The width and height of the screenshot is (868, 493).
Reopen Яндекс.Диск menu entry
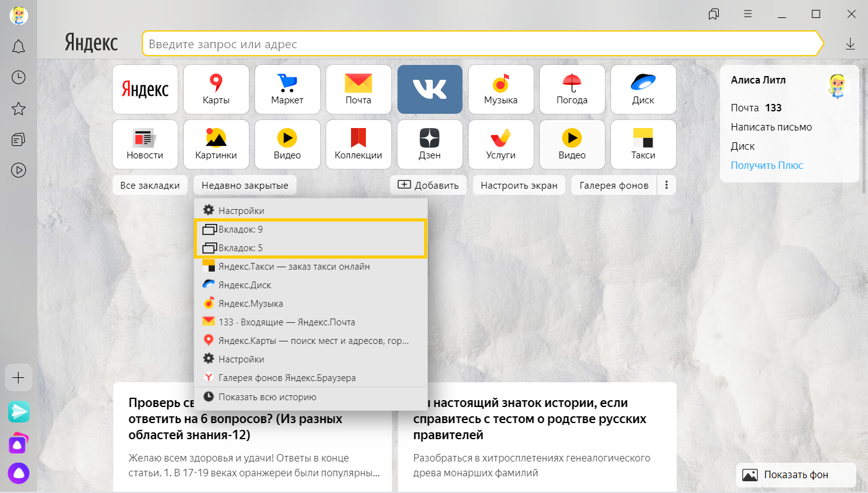[311, 285]
